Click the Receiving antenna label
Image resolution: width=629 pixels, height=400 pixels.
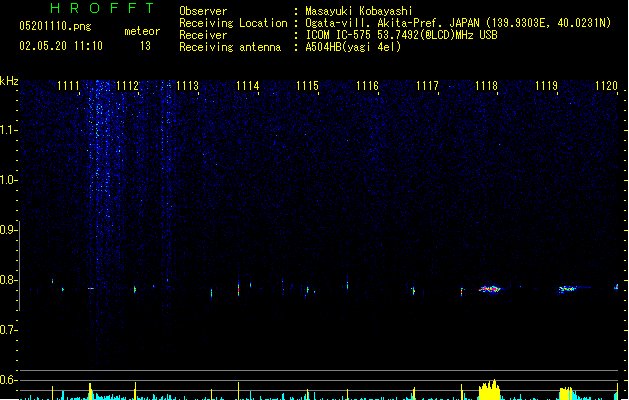(x=230, y=47)
